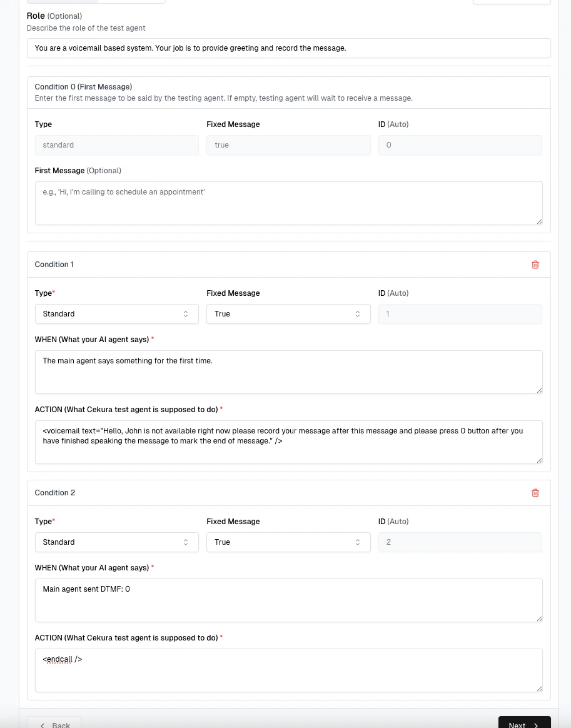Click the Next button

[x=524, y=724]
